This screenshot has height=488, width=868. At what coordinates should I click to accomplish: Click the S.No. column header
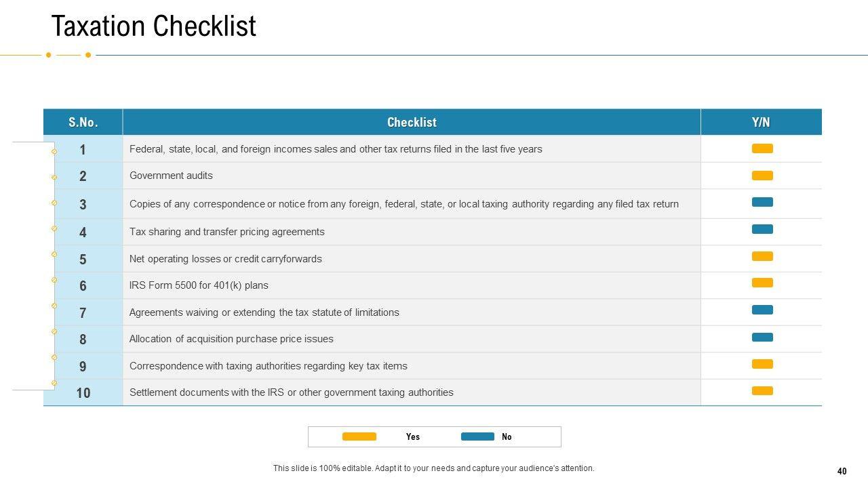[83, 123]
